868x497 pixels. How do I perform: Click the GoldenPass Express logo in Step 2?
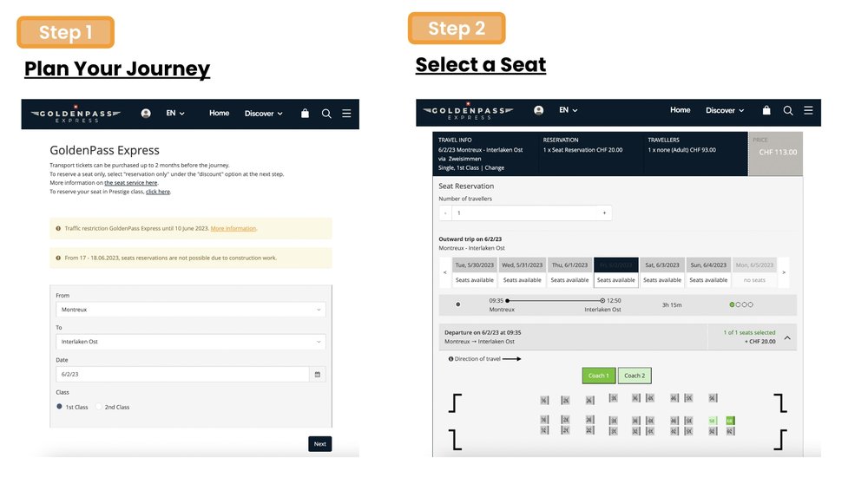coord(467,112)
